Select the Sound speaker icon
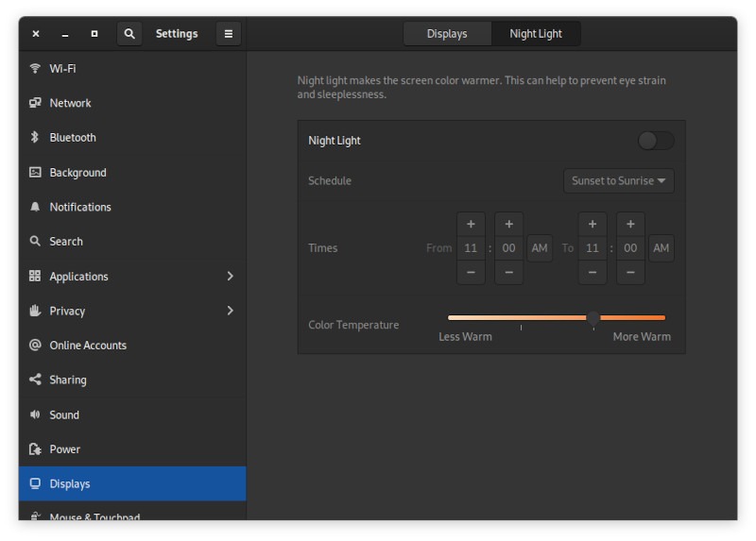Image resolution: width=756 pixels, height=541 pixels. point(35,414)
